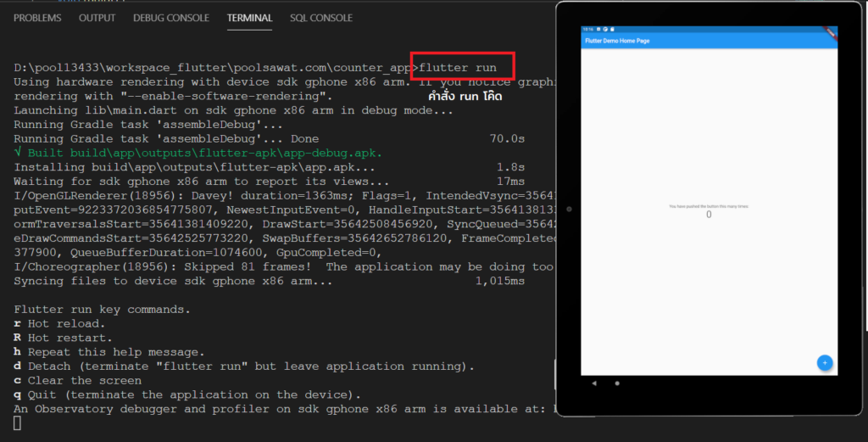Click the 'q Quit' command line
This screenshot has width=868, height=442.
point(187,395)
